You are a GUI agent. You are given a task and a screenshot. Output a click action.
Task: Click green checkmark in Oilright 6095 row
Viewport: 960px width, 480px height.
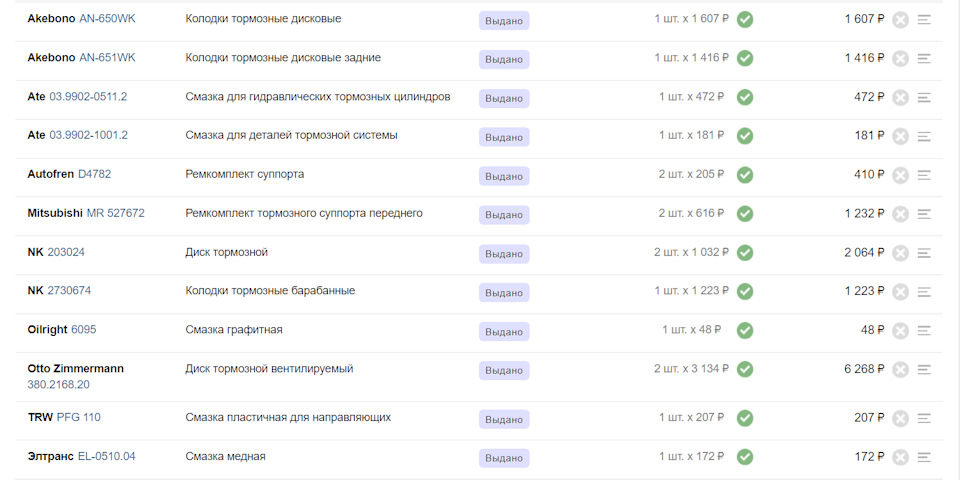[744, 331]
